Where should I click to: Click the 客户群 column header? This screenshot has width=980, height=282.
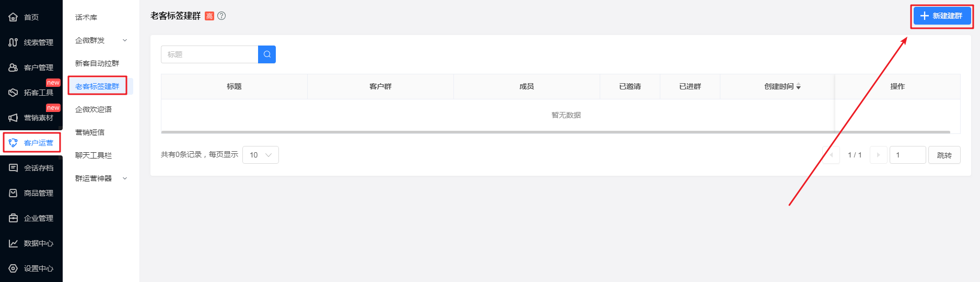point(380,86)
